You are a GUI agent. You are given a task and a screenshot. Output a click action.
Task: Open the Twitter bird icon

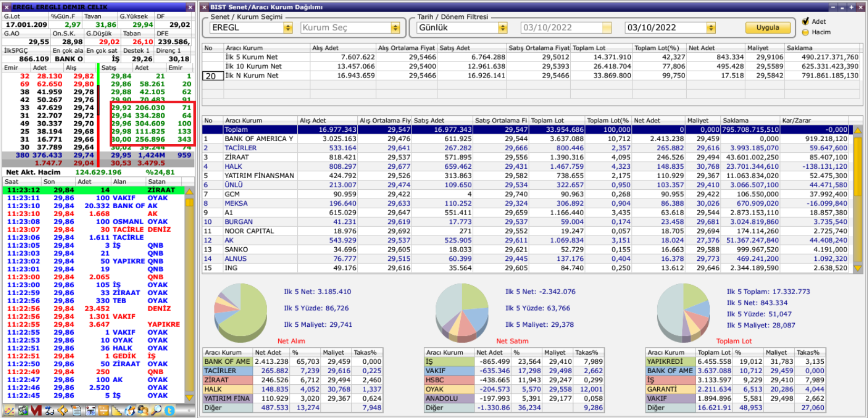[170, 410]
